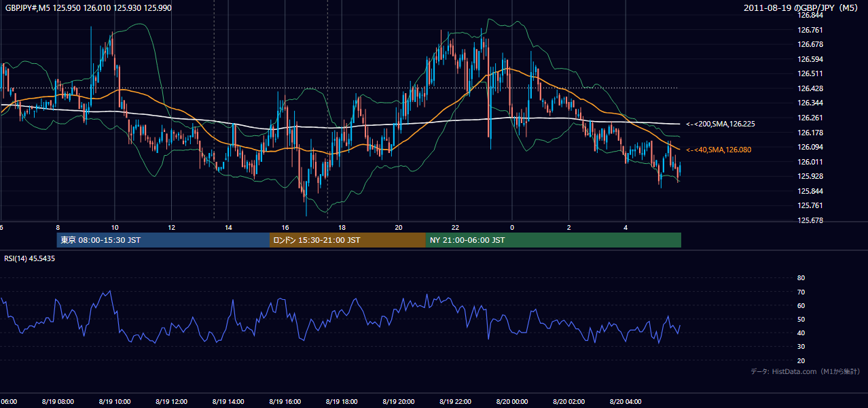Select the 200 SMA label 126.225
This screenshot has width=868, height=408.
(721, 124)
